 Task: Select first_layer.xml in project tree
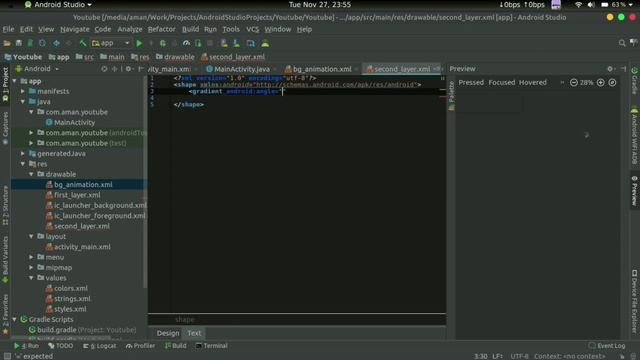(x=77, y=195)
